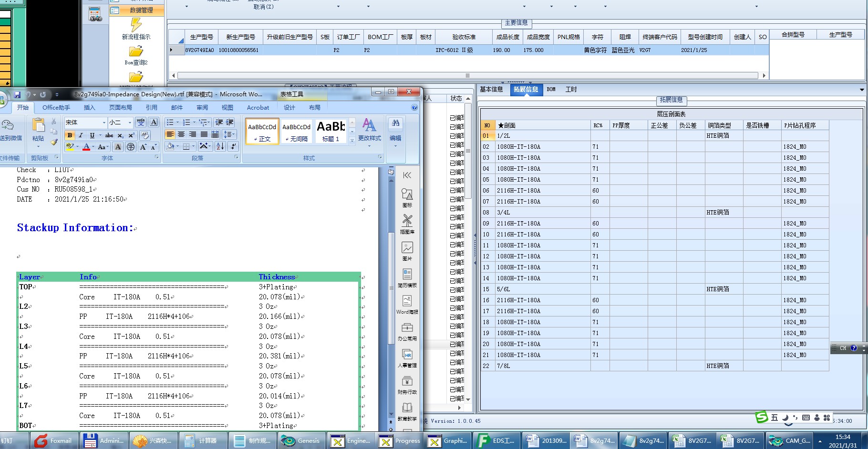Apply the paragraph shading fill color
Image resolution: width=868 pixels, height=449 pixels.
(x=170, y=146)
